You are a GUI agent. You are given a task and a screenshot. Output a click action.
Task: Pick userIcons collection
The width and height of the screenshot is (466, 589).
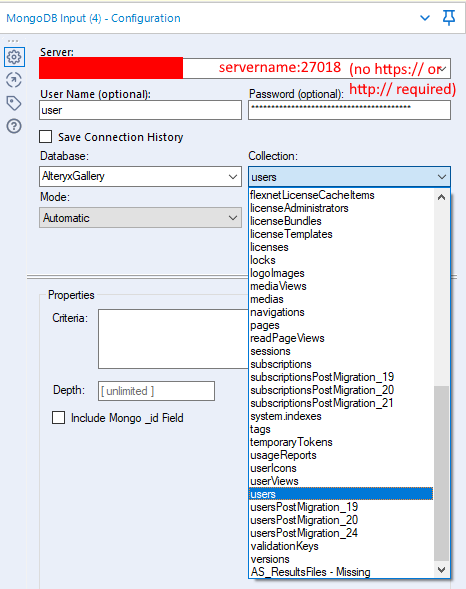pos(341,468)
